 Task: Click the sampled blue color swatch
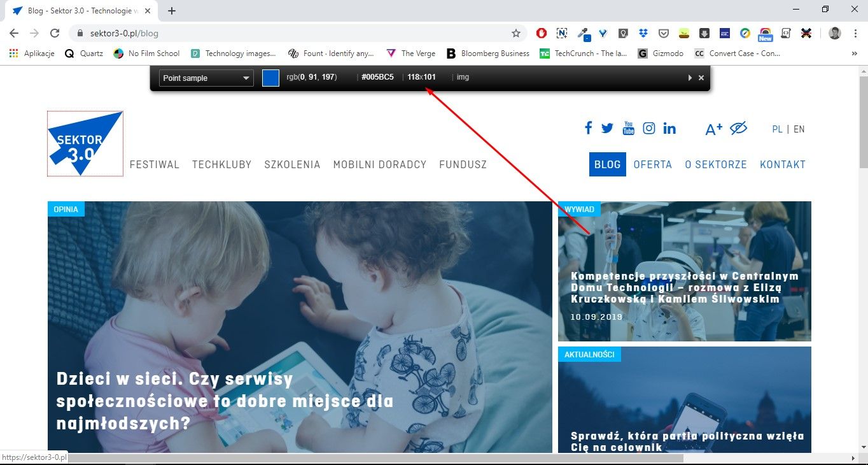[270, 78]
